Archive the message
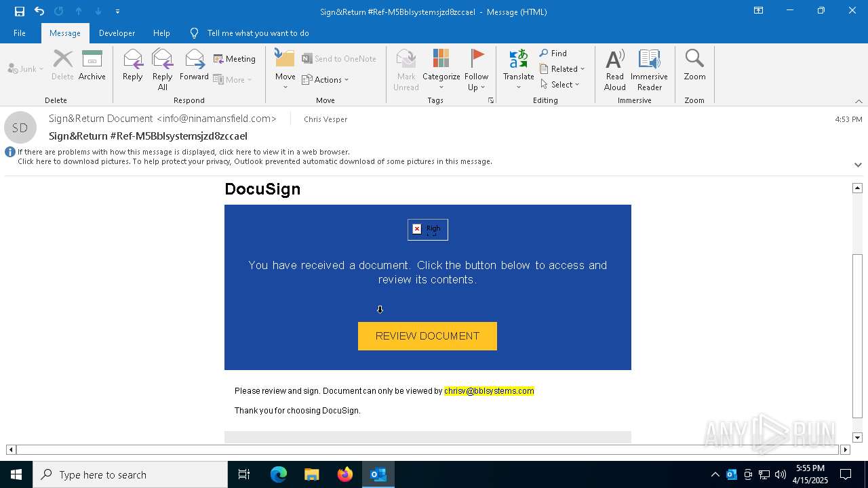This screenshot has width=868, height=488. click(92, 66)
